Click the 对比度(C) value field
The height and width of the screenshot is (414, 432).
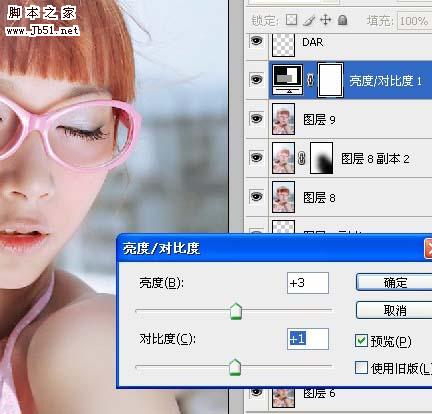[x=308, y=339]
